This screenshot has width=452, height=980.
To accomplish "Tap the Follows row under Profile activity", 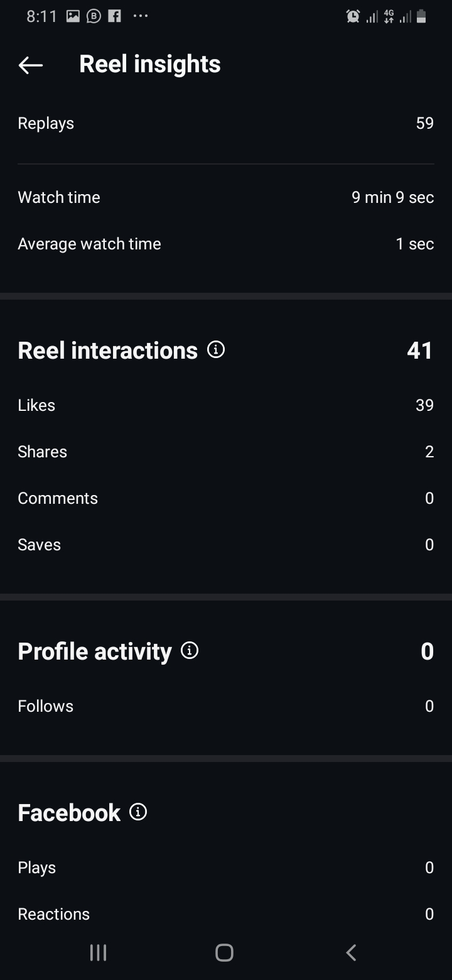I will coord(226,706).
